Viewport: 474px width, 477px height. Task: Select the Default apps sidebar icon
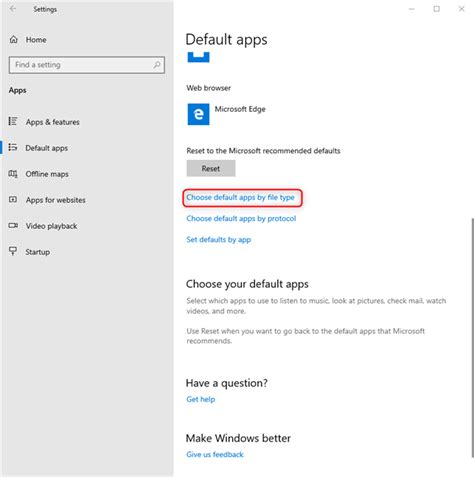(13, 147)
